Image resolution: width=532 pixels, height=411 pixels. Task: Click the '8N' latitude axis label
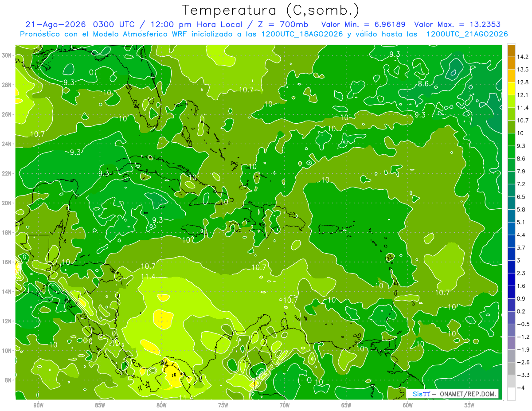tap(8, 380)
